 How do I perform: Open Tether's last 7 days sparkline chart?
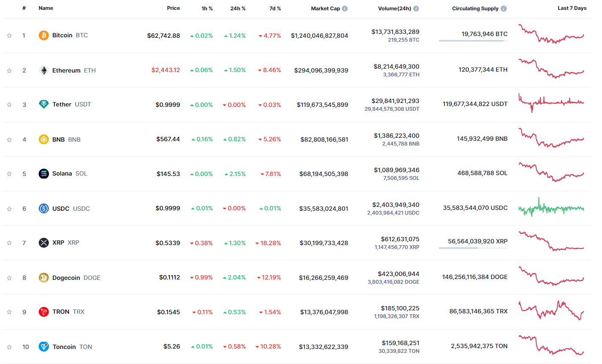(x=551, y=103)
